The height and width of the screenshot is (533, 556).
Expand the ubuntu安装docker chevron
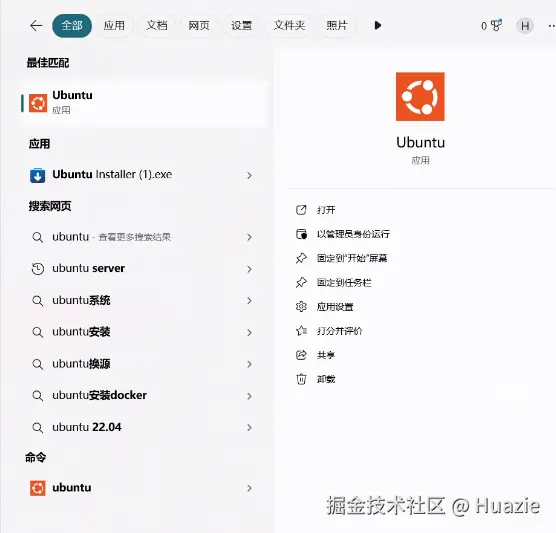tap(249, 396)
